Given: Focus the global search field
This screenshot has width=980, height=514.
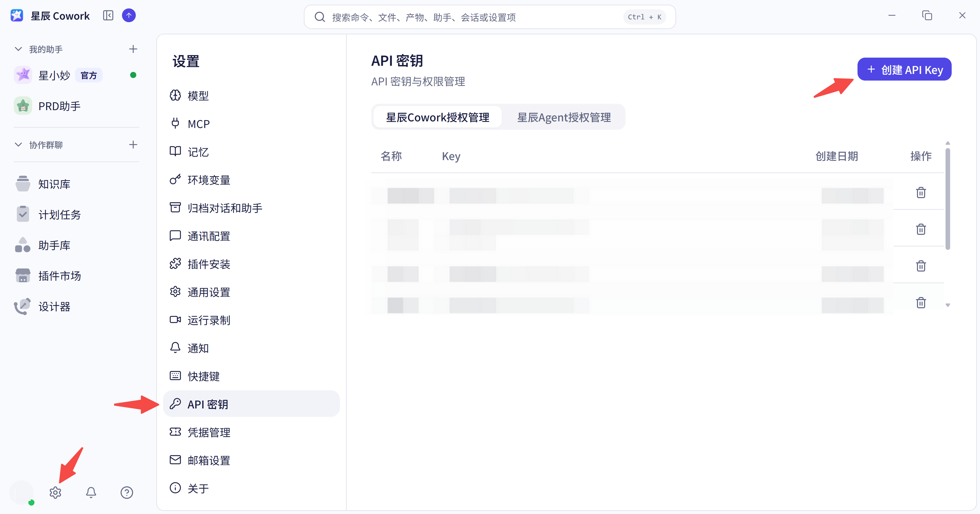Looking at the screenshot, I should point(490,17).
